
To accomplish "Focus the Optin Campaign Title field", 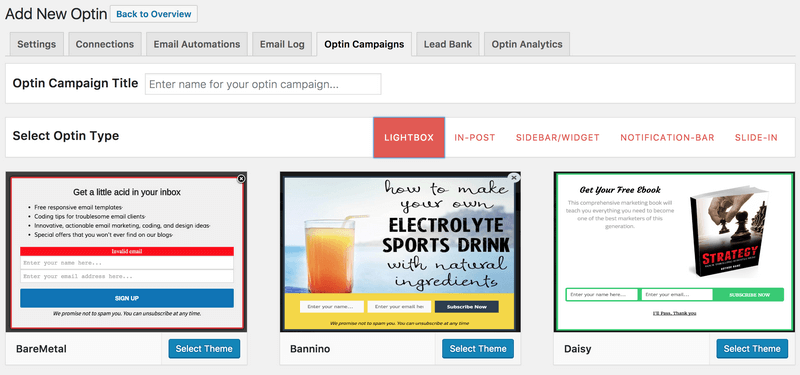I will [263, 84].
